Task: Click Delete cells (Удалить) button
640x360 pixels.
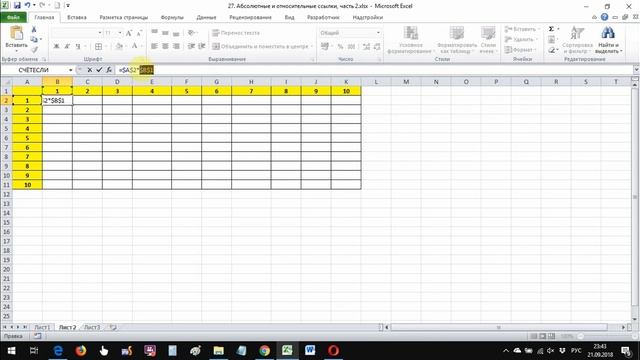Action: click(521, 39)
